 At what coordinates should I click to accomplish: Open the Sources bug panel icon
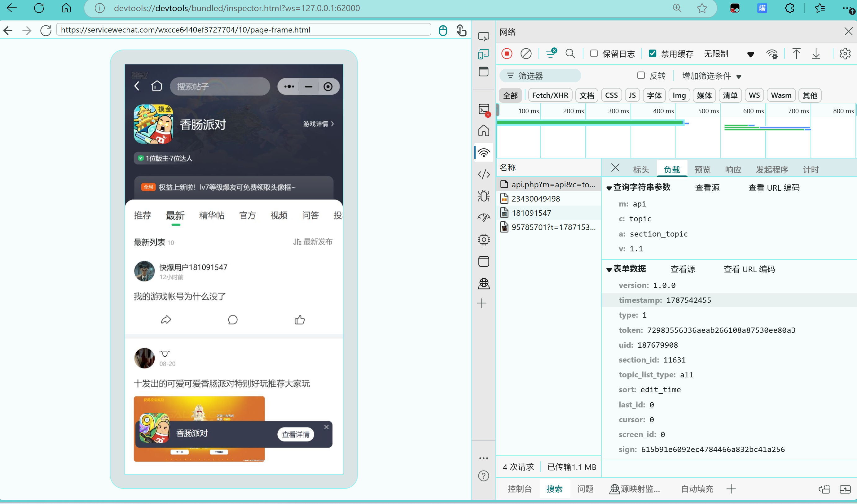pyautogui.click(x=484, y=196)
